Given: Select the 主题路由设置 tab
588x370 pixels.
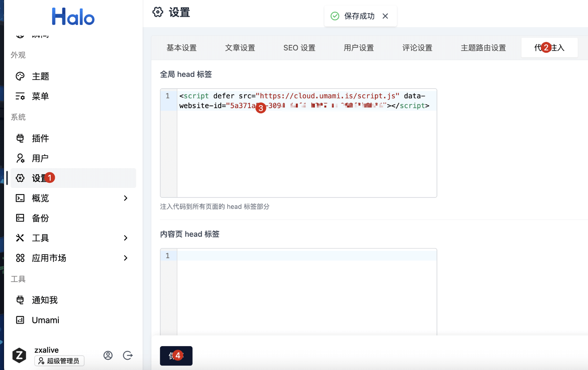Looking at the screenshot, I should click(483, 48).
